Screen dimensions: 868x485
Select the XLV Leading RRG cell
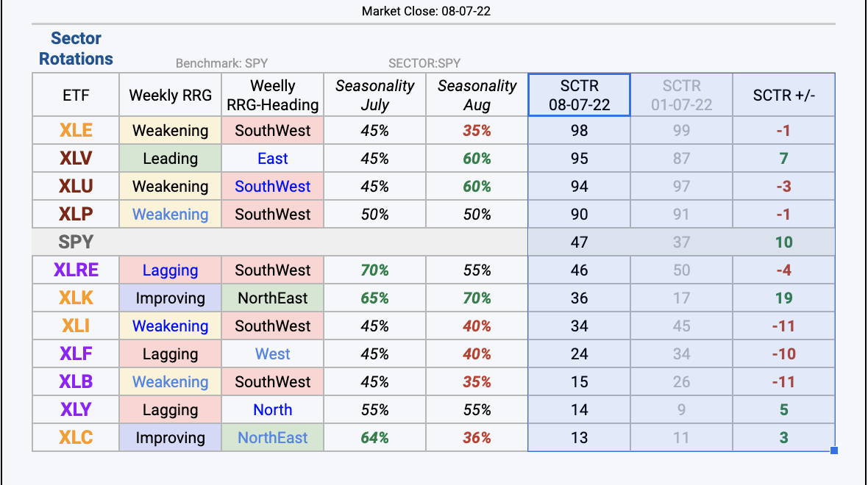[171, 158]
